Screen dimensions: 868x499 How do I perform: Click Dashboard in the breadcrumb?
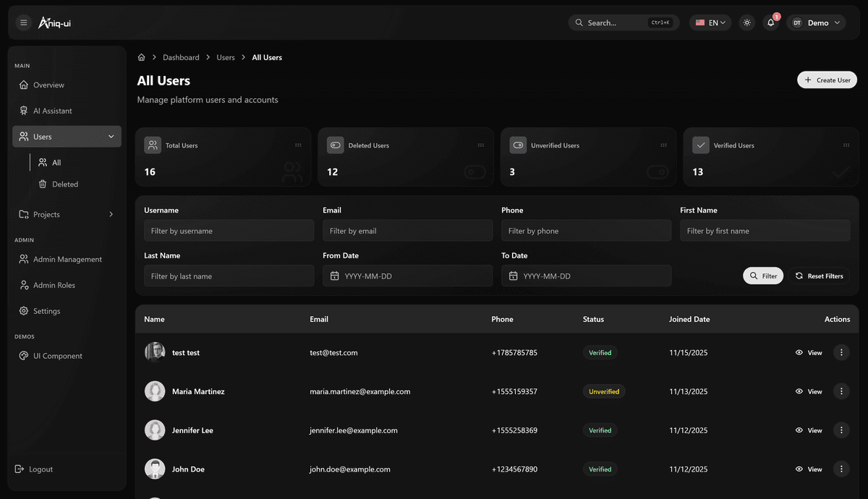[x=181, y=58]
